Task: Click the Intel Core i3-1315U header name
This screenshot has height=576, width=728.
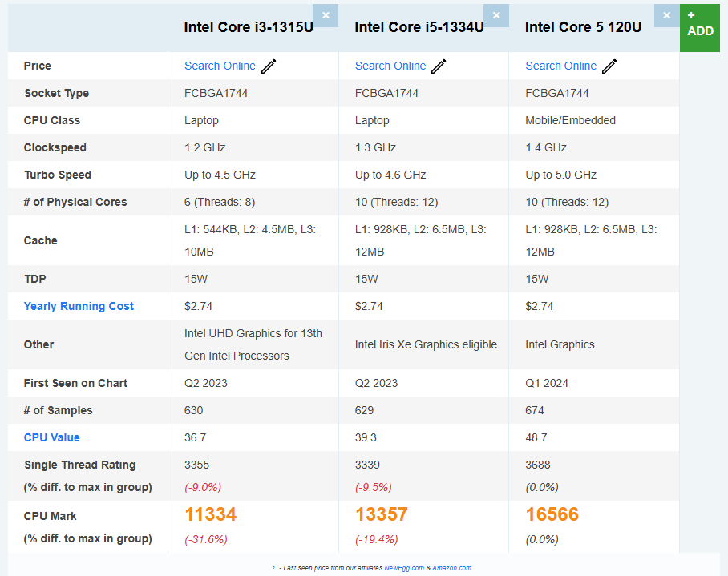Action: 249,27
